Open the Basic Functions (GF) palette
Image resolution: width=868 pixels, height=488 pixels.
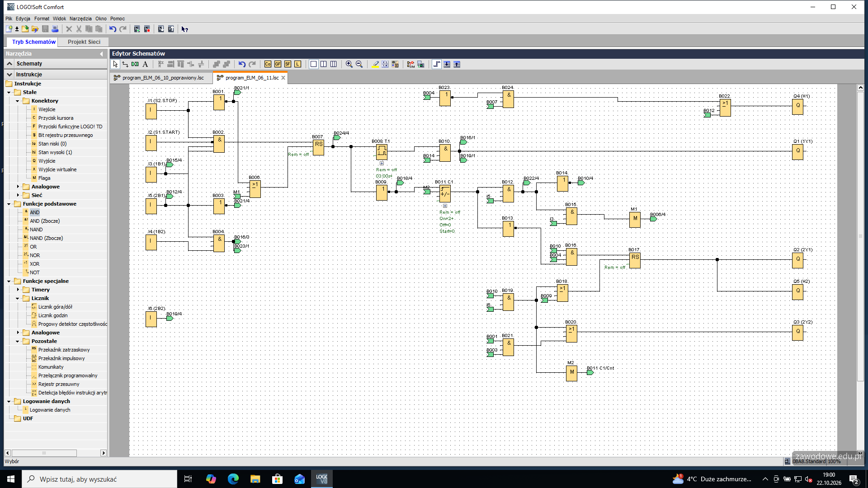pos(278,64)
